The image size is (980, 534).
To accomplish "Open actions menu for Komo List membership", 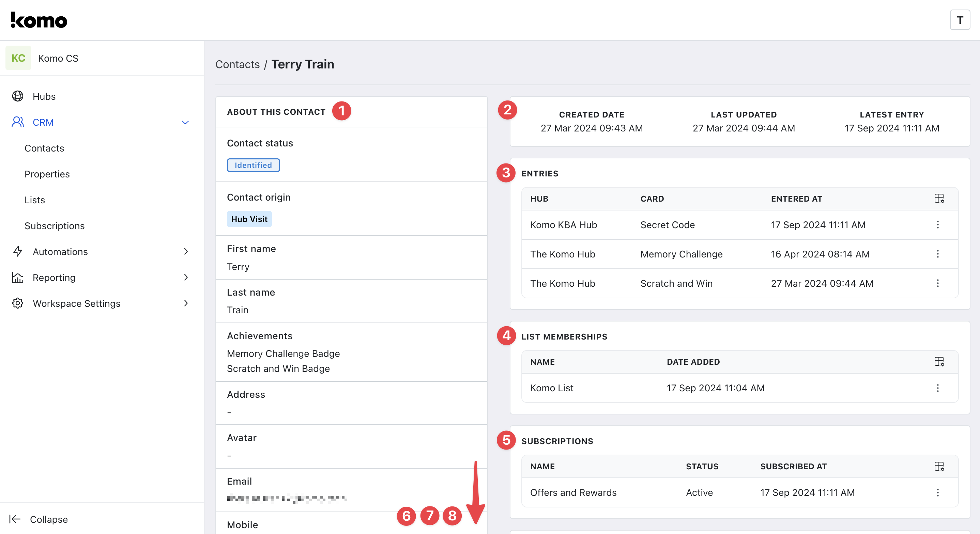I will tap(937, 388).
